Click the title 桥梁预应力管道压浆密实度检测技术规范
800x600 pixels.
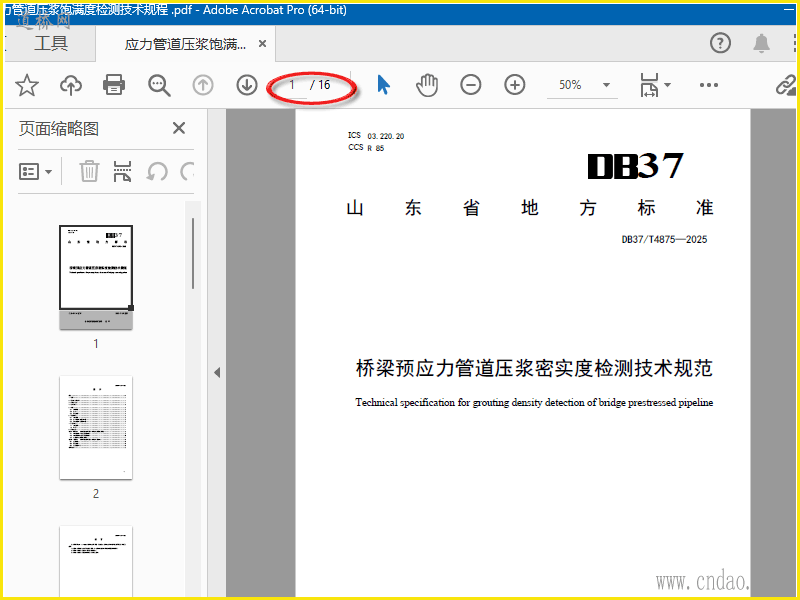534,368
